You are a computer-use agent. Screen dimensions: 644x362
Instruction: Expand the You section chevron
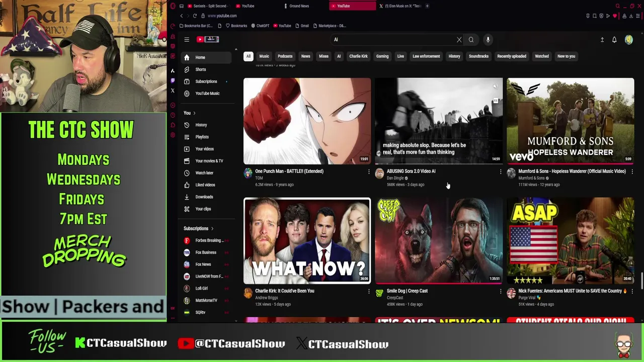pos(194,113)
